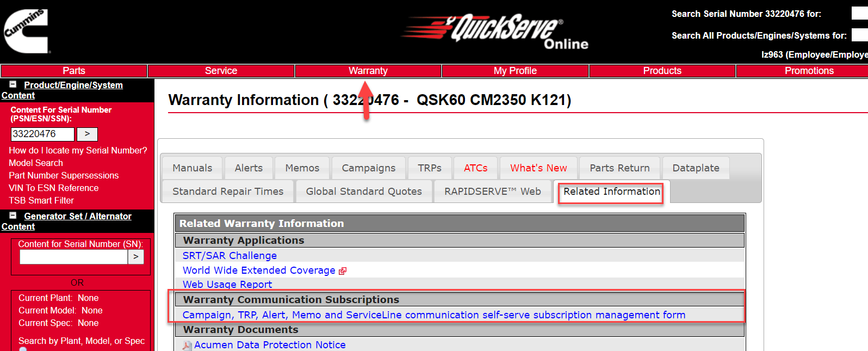Open the Warranty menu

[368, 71]
